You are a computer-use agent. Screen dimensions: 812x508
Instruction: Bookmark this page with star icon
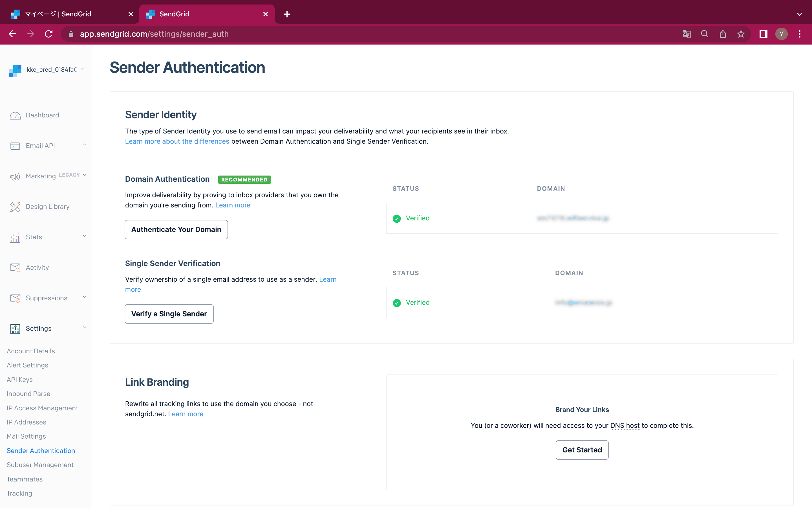(x=741, y=34)
